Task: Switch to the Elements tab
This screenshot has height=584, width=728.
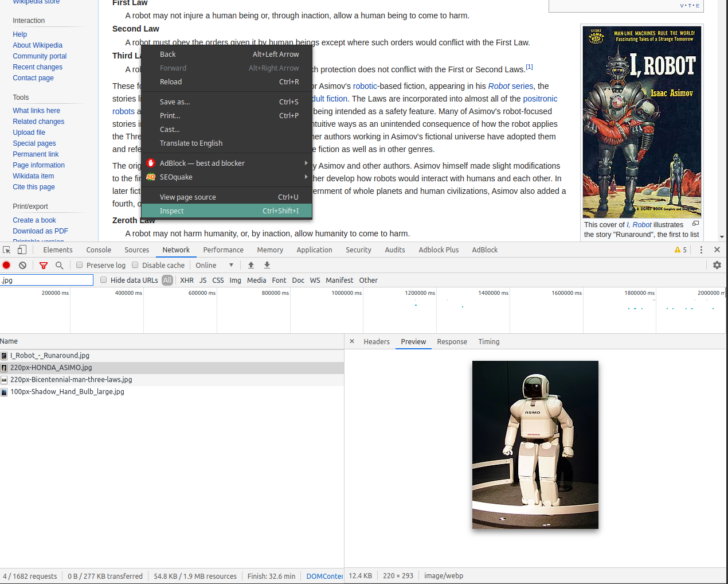Action: coord(58,250)
